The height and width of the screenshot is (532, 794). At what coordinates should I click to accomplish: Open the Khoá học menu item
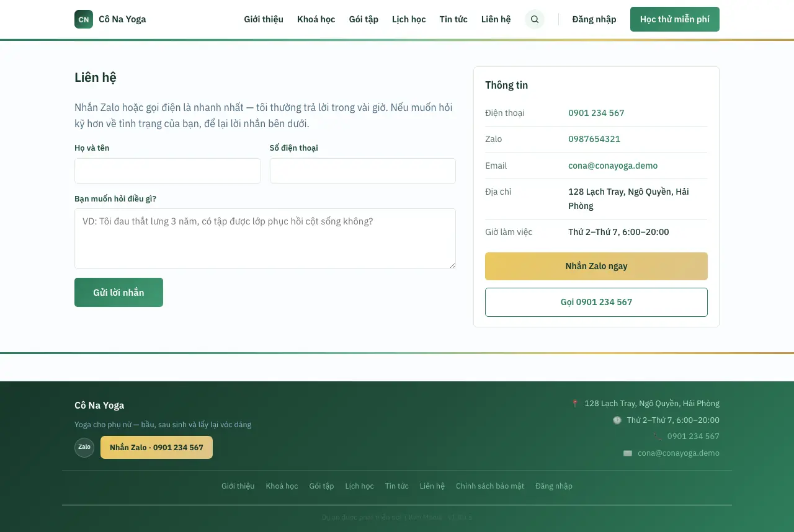coord(316,19)
